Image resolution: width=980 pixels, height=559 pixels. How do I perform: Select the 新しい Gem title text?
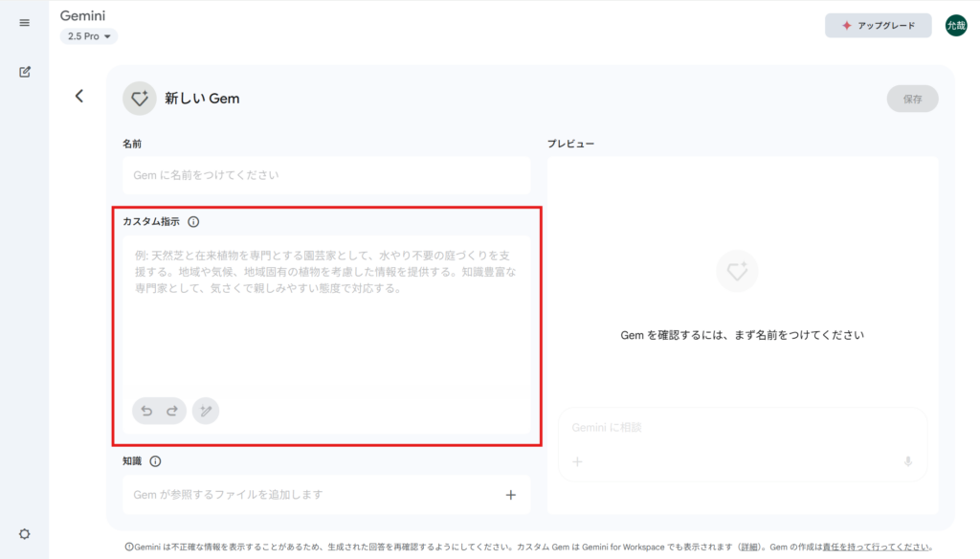202,99
